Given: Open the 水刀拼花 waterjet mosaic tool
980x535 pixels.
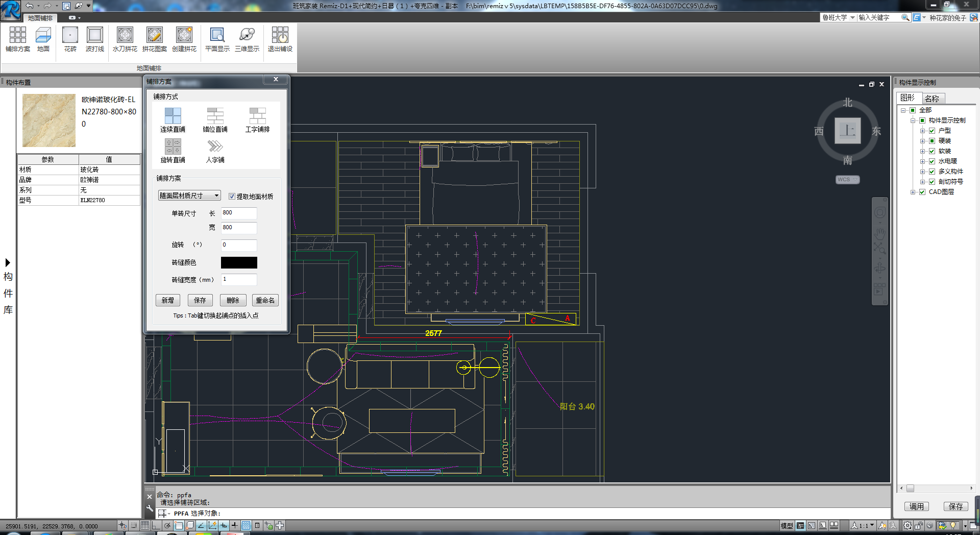Looking at the screenshot, I should [x=125, y=39].
